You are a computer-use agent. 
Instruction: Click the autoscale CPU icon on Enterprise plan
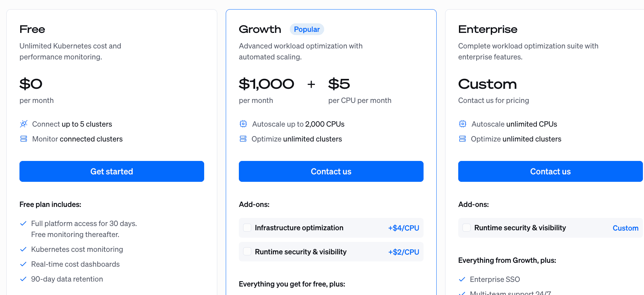click(462, 124)
